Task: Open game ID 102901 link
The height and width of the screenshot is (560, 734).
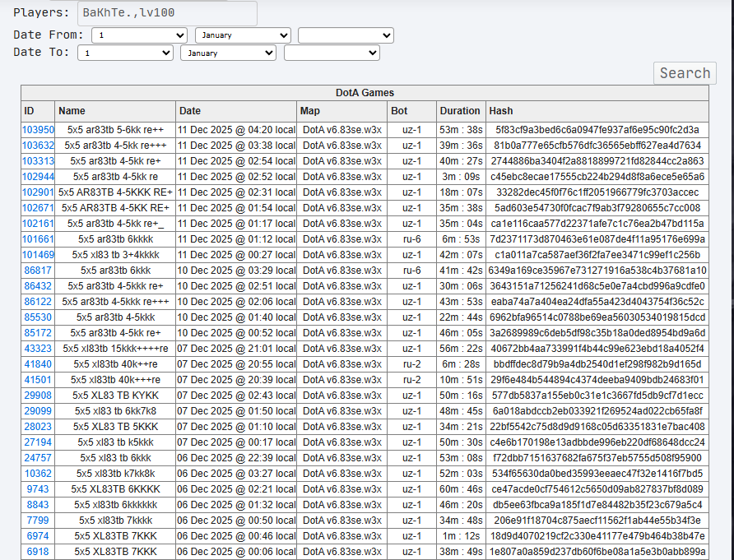Action: click(x=38, y=192)
